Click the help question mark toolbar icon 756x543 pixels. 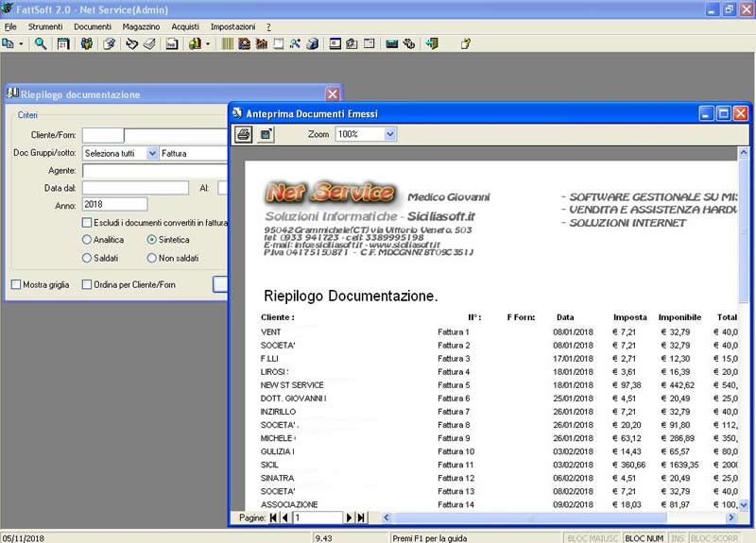[465, 43]
